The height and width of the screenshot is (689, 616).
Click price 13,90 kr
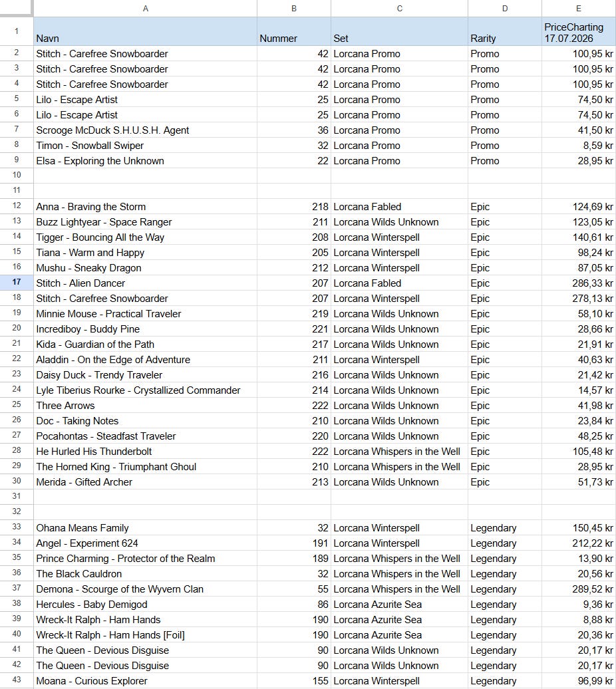[579, 559]
